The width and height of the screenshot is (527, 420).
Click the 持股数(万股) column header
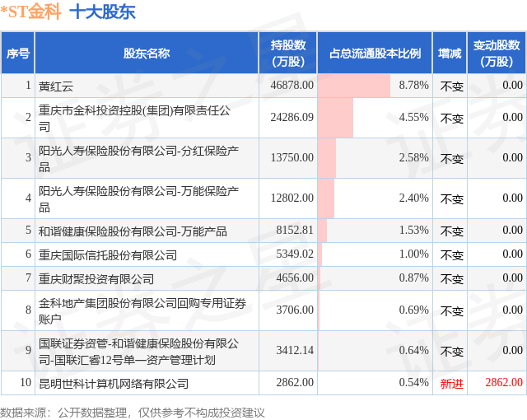click(288, 53)
